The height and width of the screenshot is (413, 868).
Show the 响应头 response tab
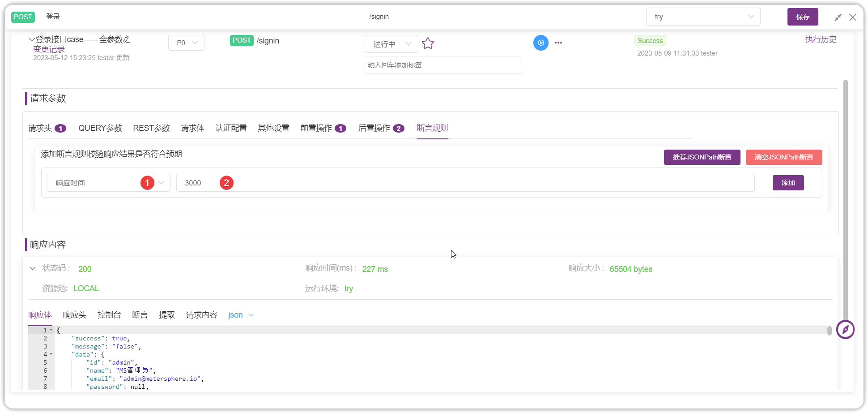[75, 315]
